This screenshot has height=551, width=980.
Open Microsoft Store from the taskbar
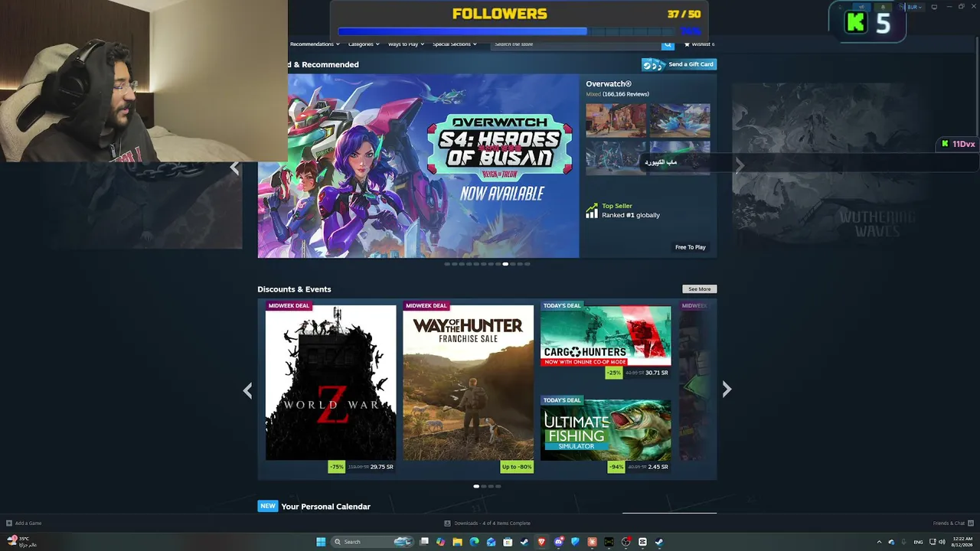508,542
